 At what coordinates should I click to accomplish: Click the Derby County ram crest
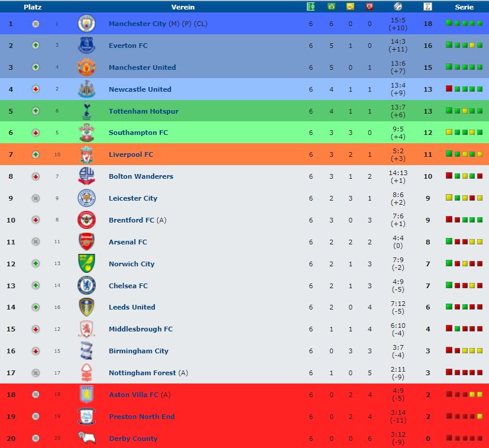click(x=86, y=438)
